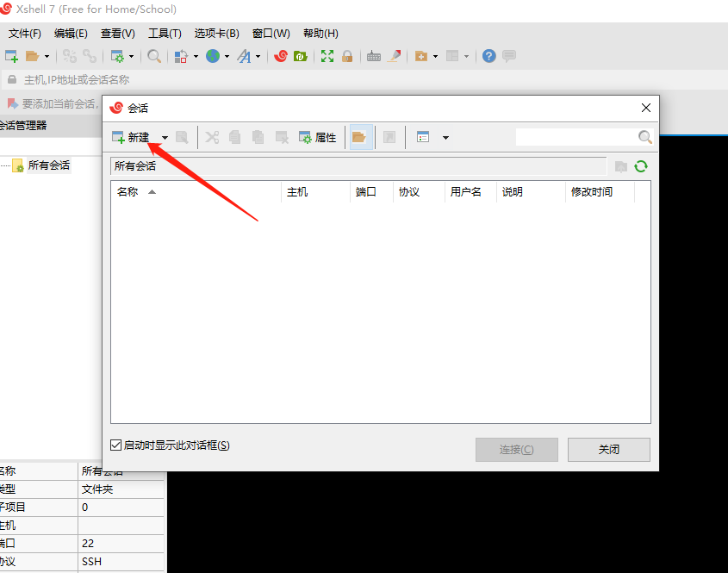
Task: Click the padlock lock-screen icon in toolbar
Action: coord(347,56)
